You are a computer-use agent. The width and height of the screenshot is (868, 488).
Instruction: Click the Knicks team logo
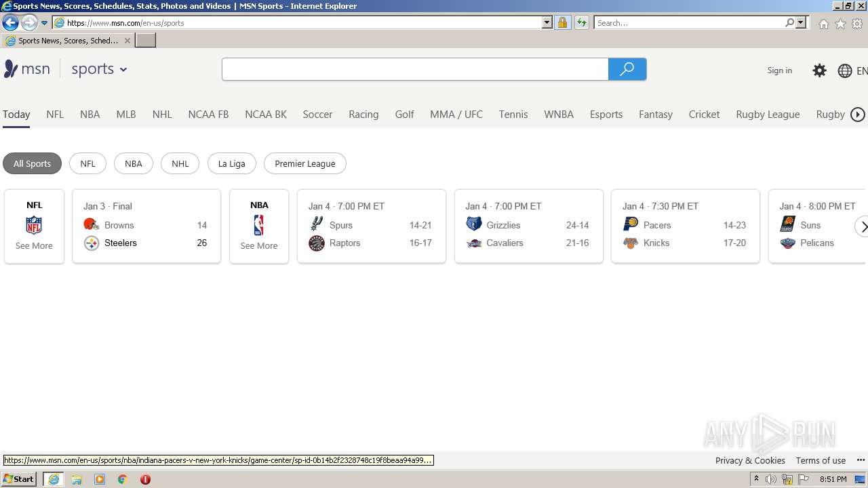point(631,243)
